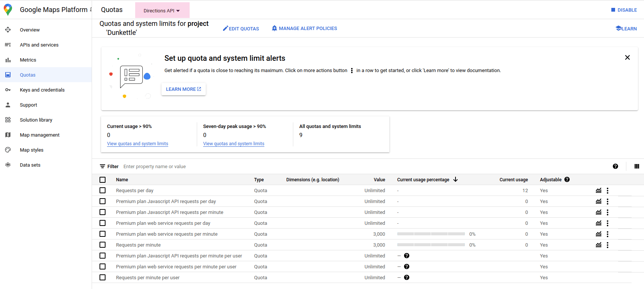644x289 pixels.
Task: Open Keys and credentials in sidebar
Action: pyautogui.click(x=42, y=90)
